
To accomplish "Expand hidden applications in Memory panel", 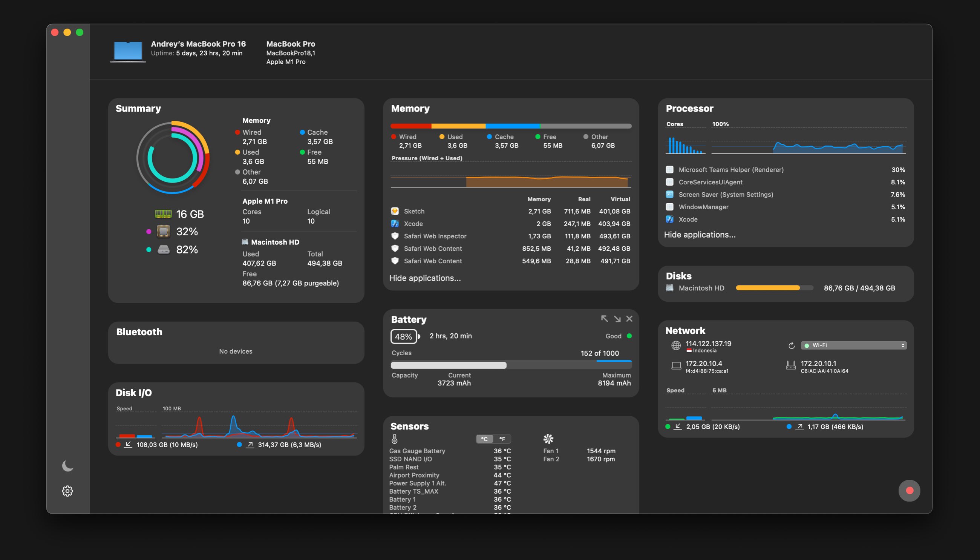I will (x=426, y=277).
